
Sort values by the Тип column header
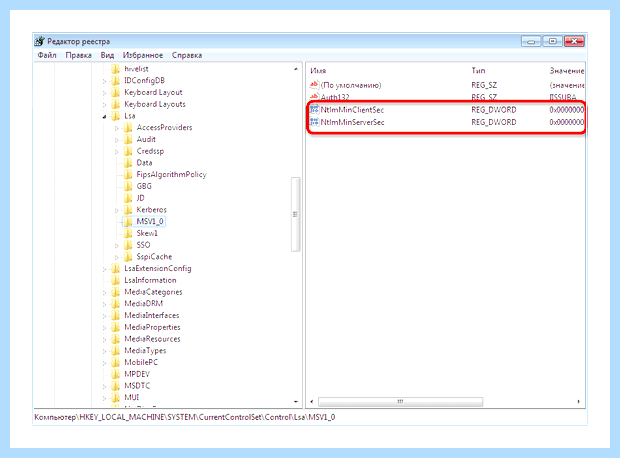pyautogui.click(x=478, y=71)
